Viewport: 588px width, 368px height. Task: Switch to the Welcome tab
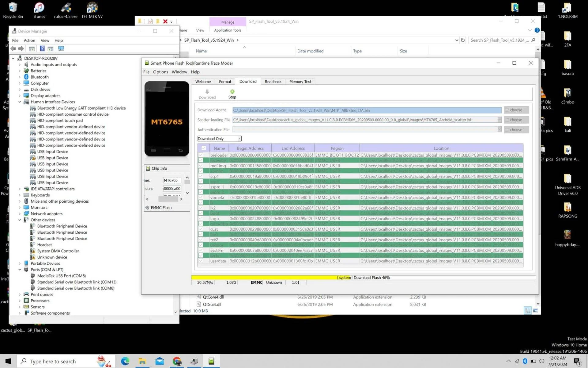[x=203, y=82]
